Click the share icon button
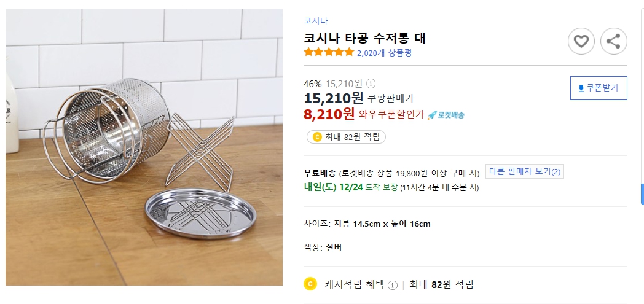Image resolution: width=644 pixels, height=304 pixels. coord(613,42)
